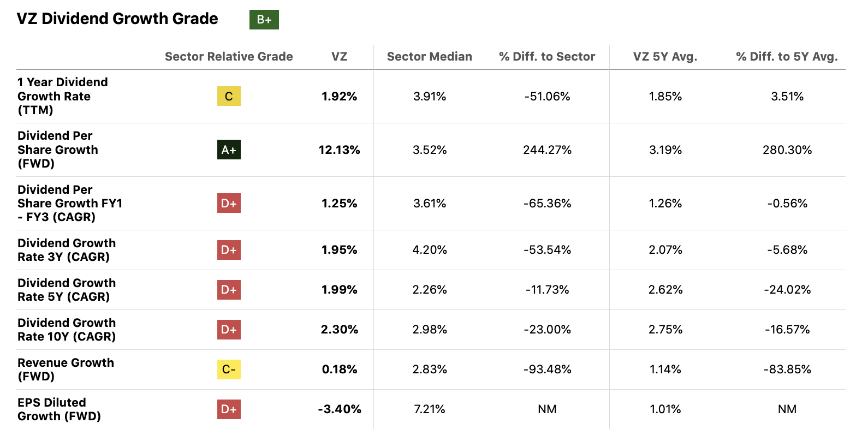Open the 1 Year Dividend Growth Rate (TTM) metric
This screenshot has width=868, height=429.
click(x=62, y=96)
